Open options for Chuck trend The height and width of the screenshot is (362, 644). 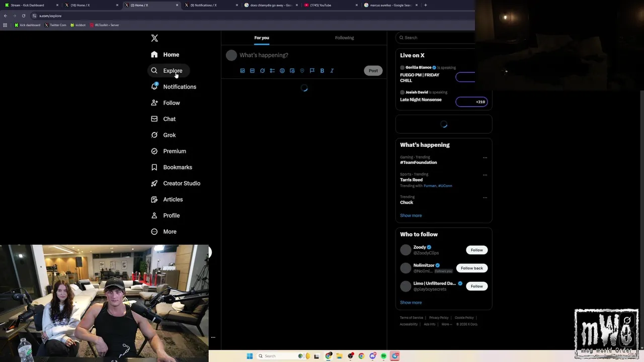coord(485,198)
